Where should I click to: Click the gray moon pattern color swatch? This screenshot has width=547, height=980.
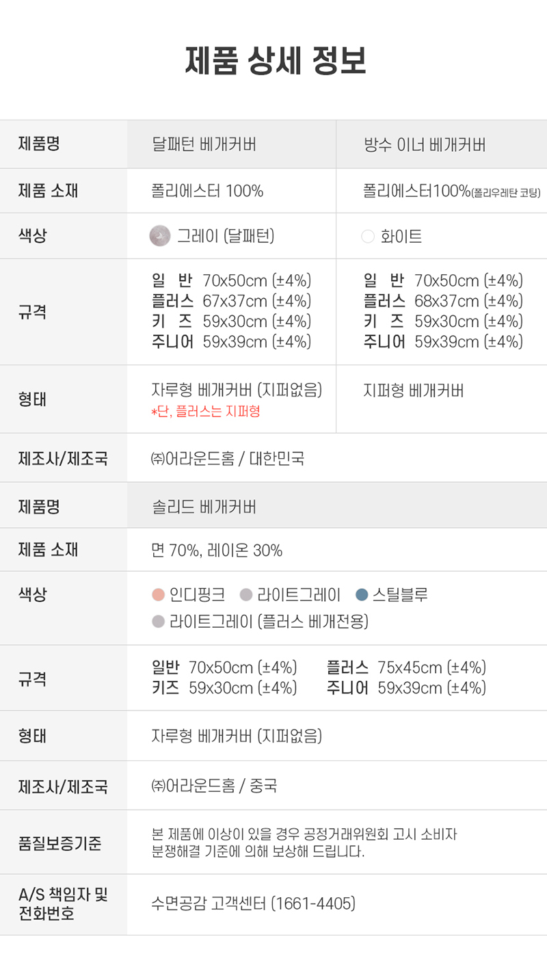(159, 236)
